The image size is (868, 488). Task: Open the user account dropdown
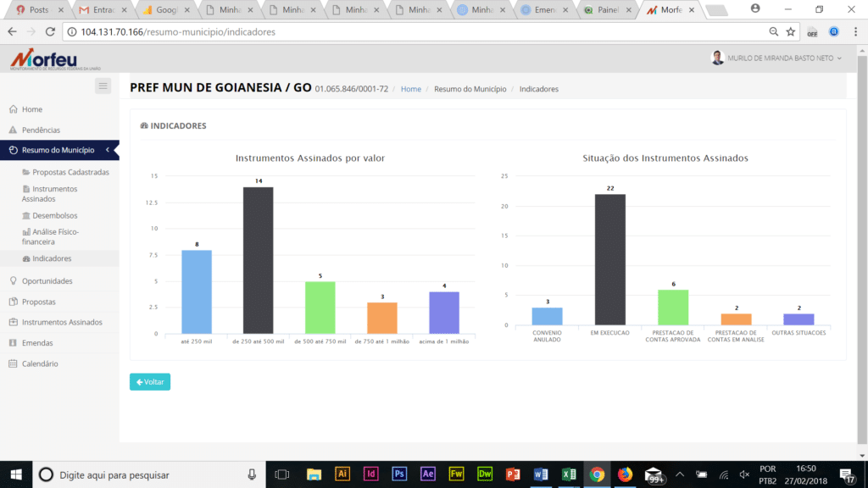[x=776, y=58]
